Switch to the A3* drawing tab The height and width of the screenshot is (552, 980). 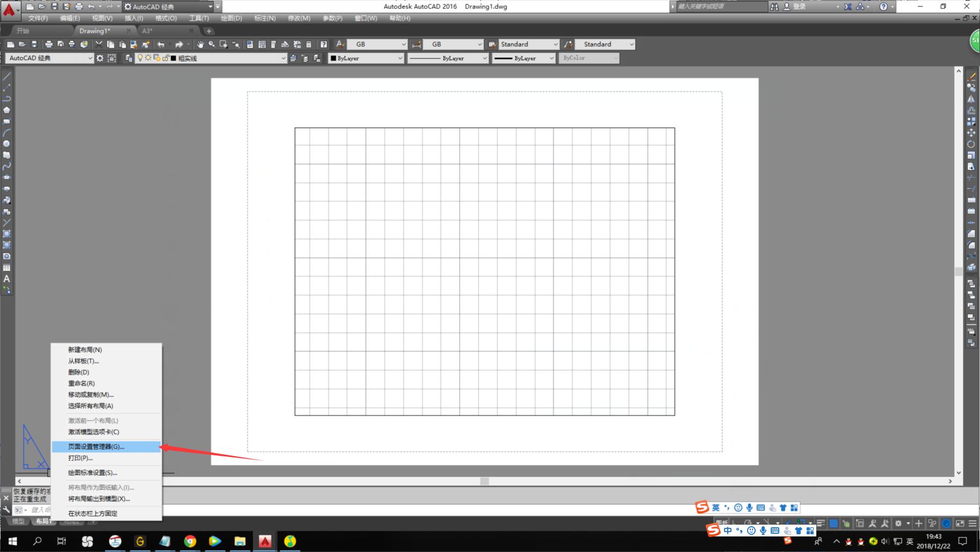click(x=168, y=31)
